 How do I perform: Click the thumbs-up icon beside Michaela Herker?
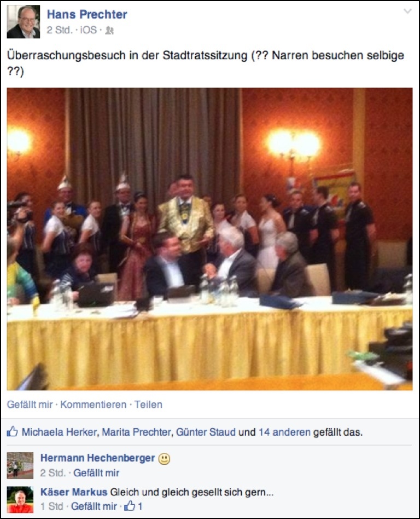click(x=12, y=431)
